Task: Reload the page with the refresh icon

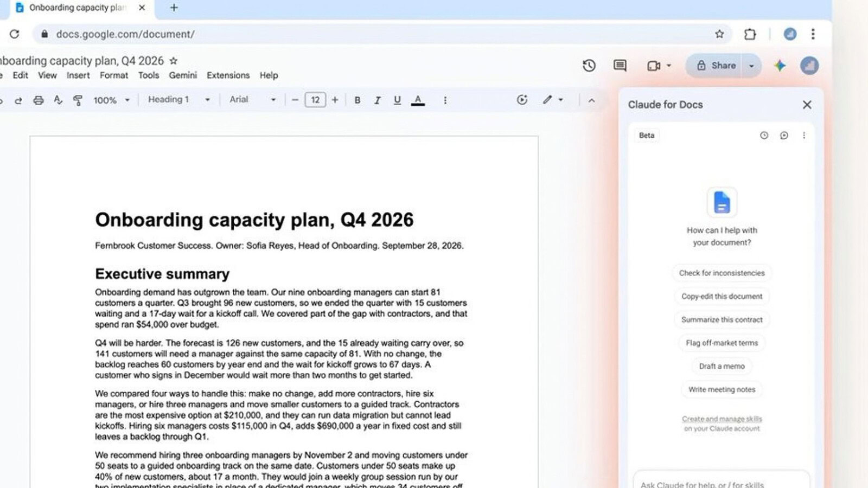Action: pos(15,34)
